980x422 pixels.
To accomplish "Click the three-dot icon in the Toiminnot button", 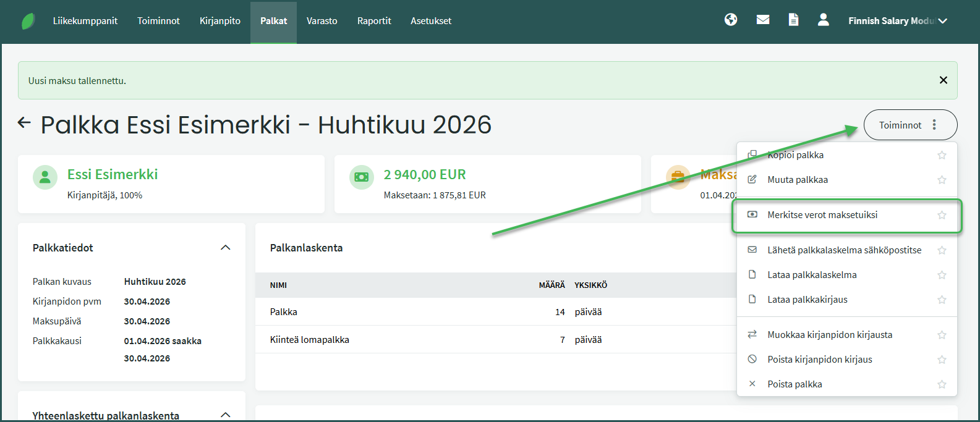I will [x=934, y=125].
